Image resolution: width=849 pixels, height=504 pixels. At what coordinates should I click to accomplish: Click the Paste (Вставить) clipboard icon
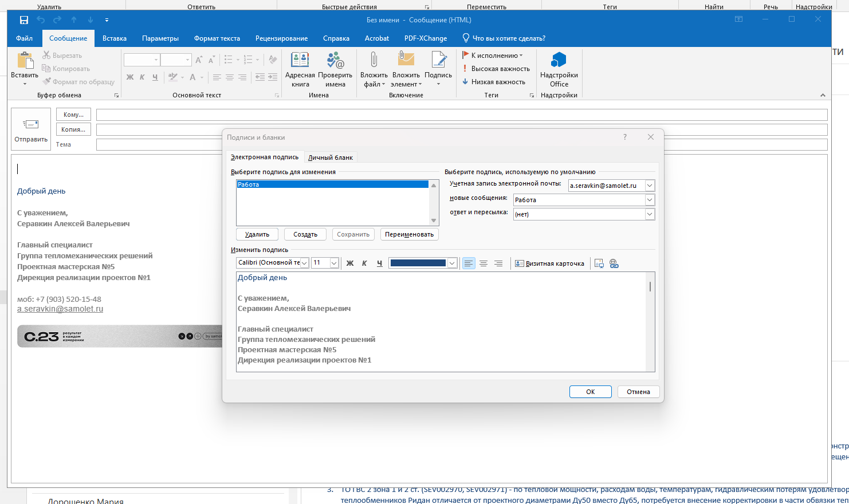tap(25, 61)
